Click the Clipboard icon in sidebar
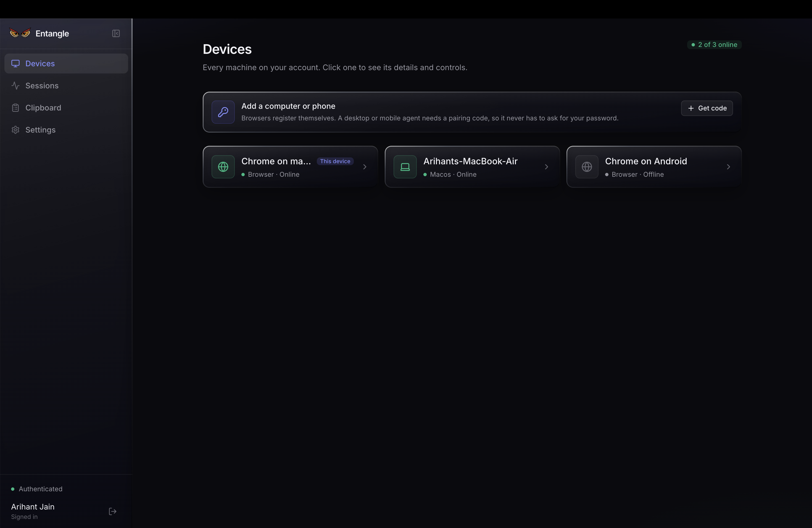 point(15,108)
